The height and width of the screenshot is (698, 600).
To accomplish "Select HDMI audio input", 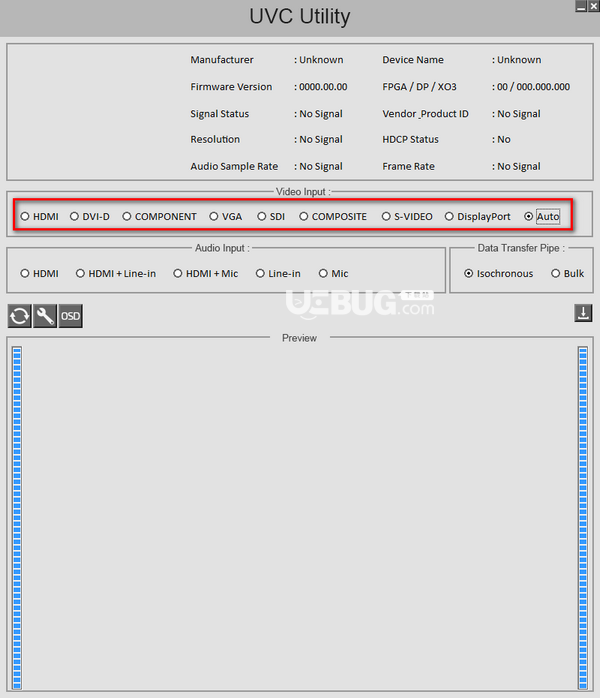I will coord(39,273).
